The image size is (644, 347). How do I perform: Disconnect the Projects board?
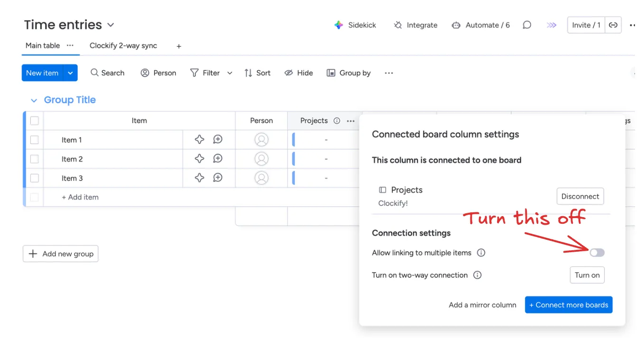(x=580, y=196)
